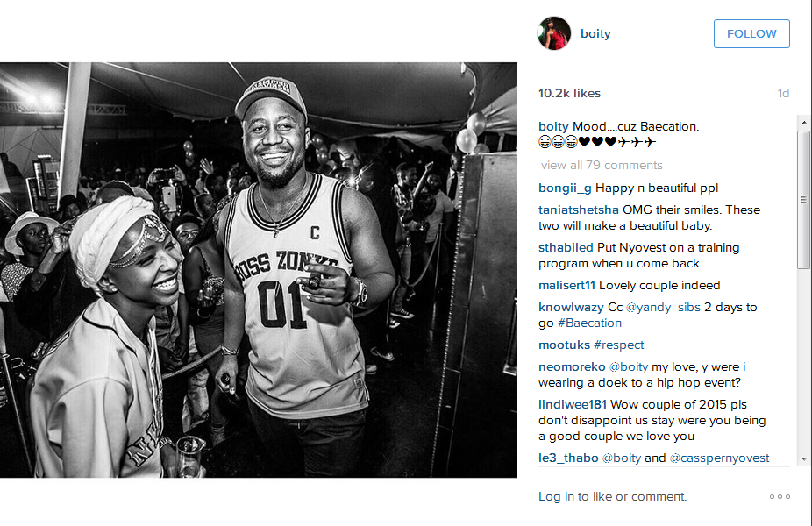Expand view all 79 comments
Viewport: 812px width, 526px height.
pyautogui.click(x=602, y=165)
